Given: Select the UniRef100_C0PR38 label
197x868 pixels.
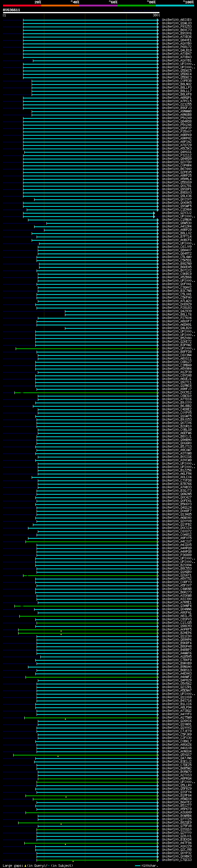Looking at the screenshot, I should point(176,81).
